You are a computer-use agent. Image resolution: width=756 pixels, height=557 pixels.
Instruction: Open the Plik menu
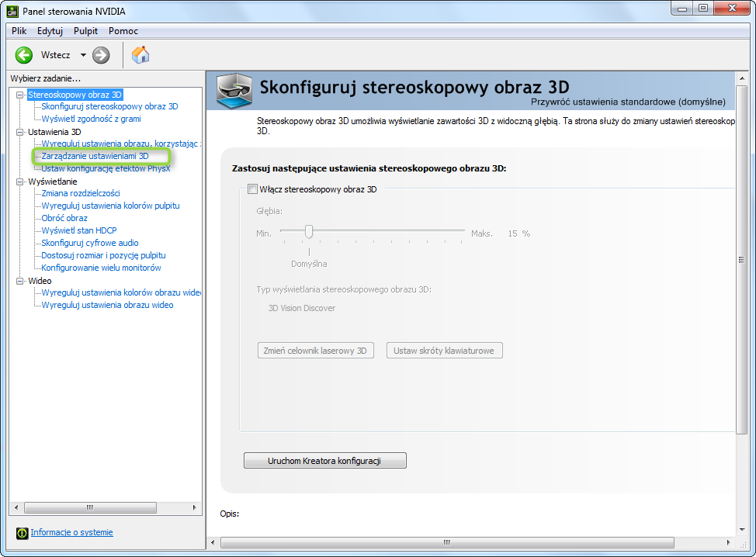click(x=19, y=31)
